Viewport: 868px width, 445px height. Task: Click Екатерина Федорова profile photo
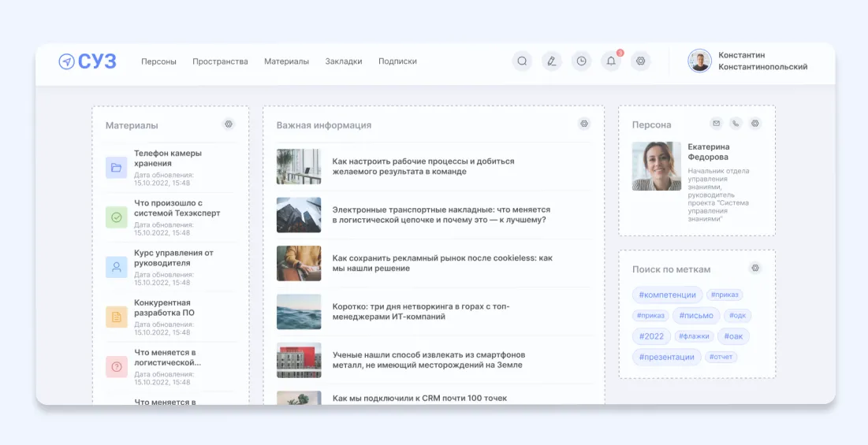click(x=657, y=166)
